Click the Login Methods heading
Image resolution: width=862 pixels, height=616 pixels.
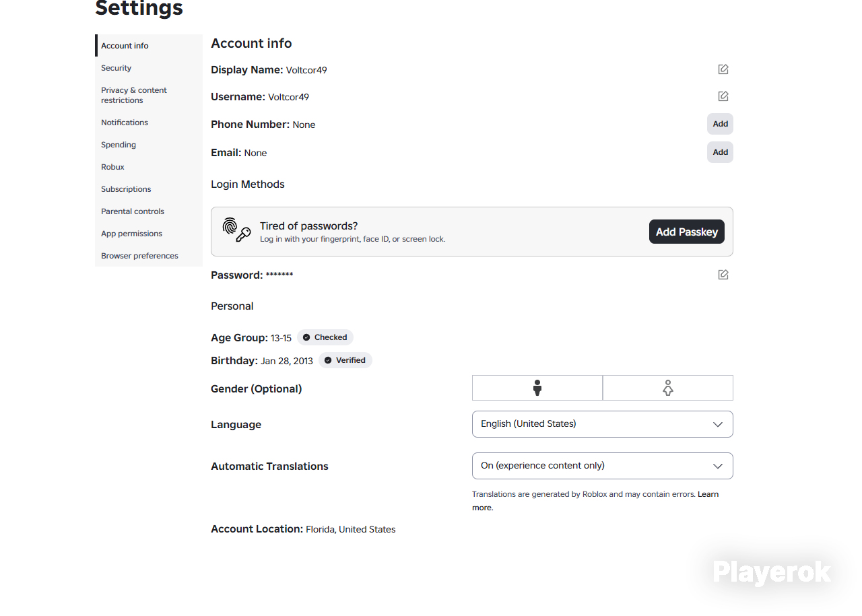tap(248, 184)
